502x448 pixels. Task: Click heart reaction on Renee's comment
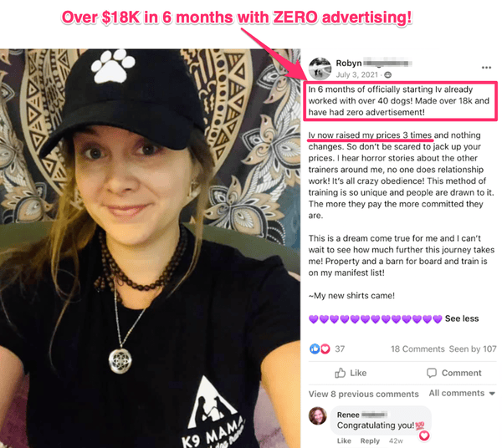(x=424, y=435)
